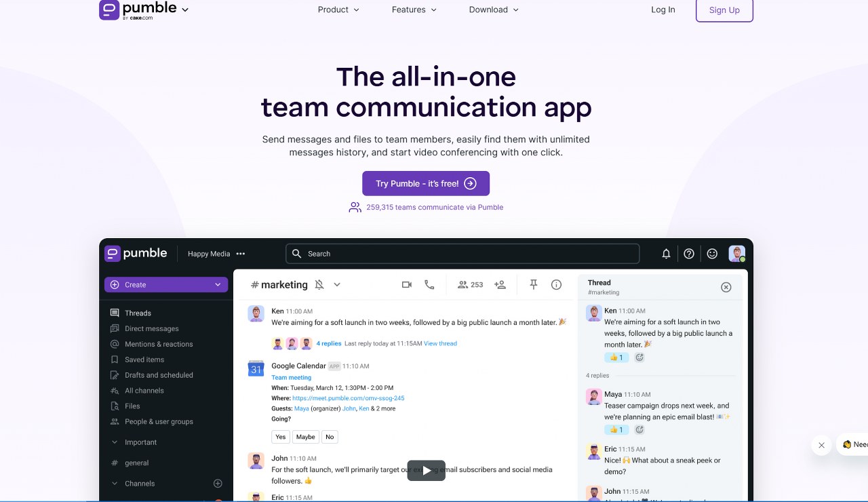The image size is (868, 502).
Task: Click Try Pumble - it's free button
Action: [426, 183]
